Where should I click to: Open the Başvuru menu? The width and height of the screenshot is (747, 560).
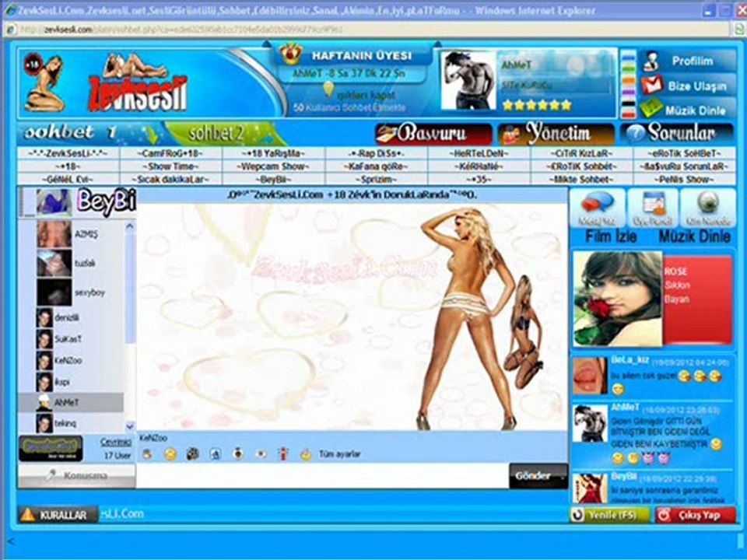click(433, 134)
